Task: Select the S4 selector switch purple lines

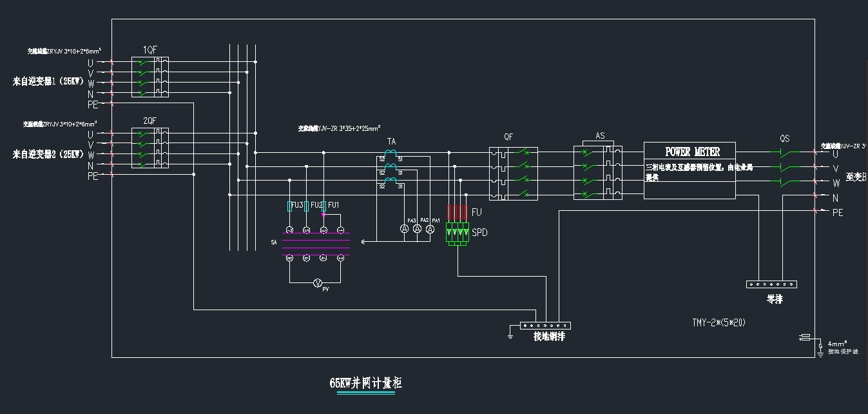Action: tap(316, 248)
